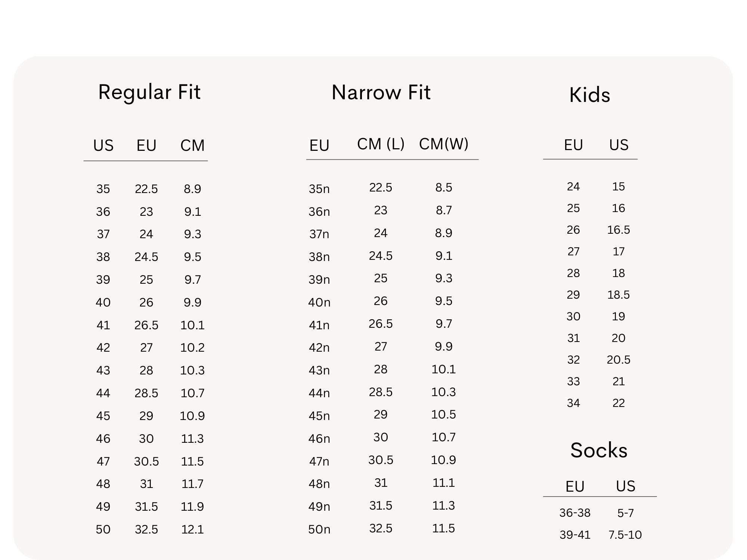The width and height of the screenshot is (747, 560).
Task: Click the 8.5 width value in Narrow Fit
Action: pyautogui.click(x=444, y=187)
